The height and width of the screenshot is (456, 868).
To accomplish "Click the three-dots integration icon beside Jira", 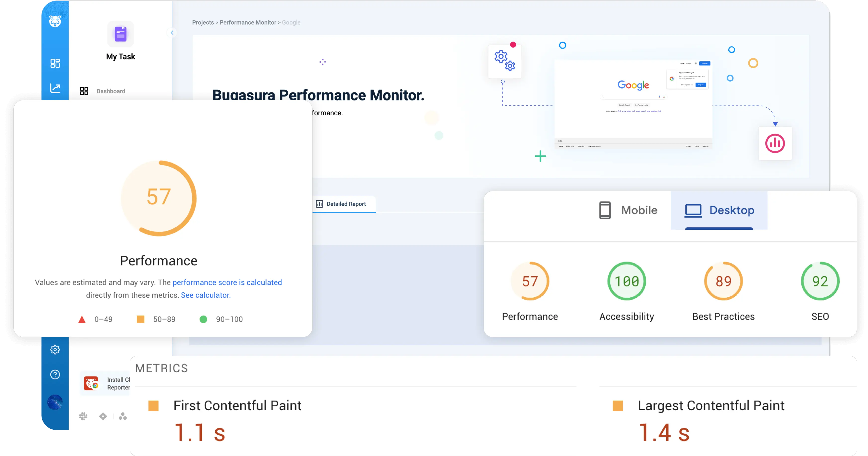I will (123, 416).
